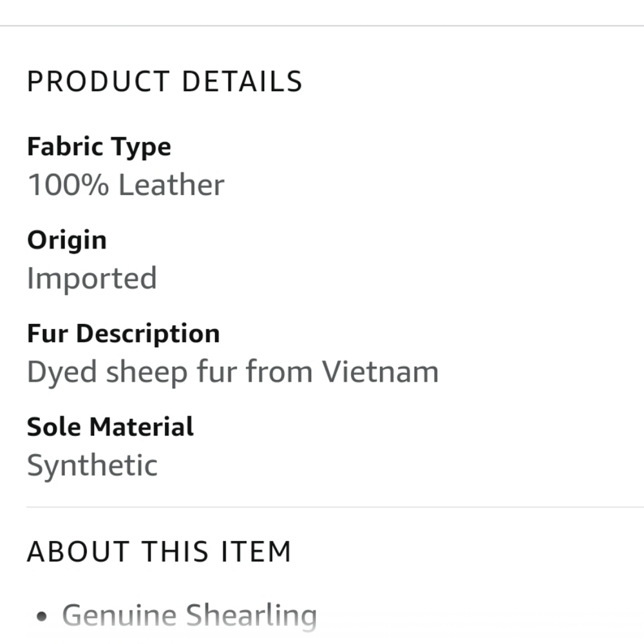This screenshot has height=644, width=644.
Task: Select the Fabric Type label
Action: click(x=99, y=147)
